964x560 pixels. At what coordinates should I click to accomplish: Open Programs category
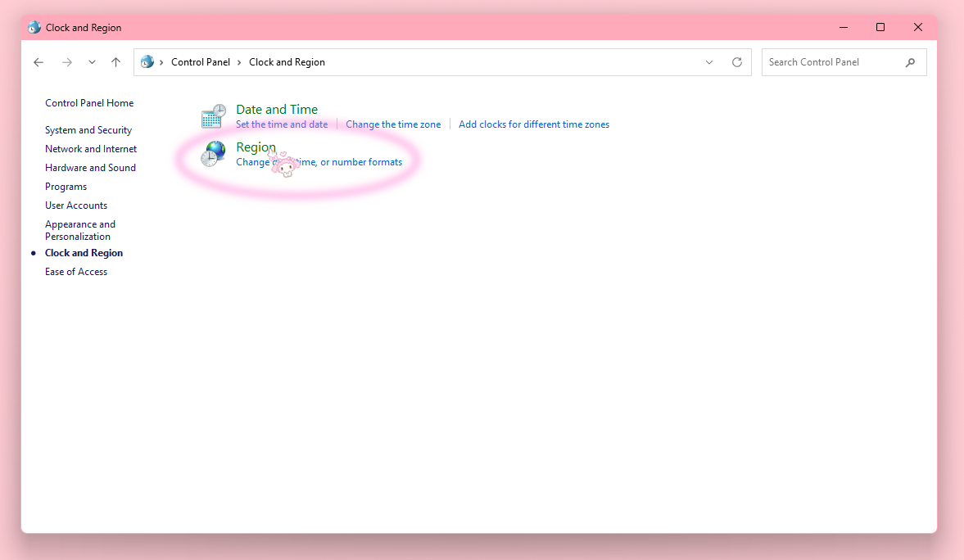[x=66, y=187]
